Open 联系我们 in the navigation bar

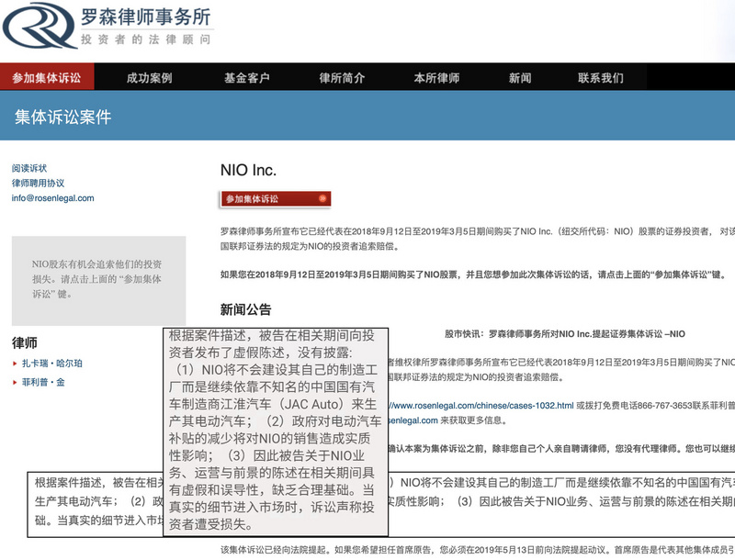pos(601,78)
